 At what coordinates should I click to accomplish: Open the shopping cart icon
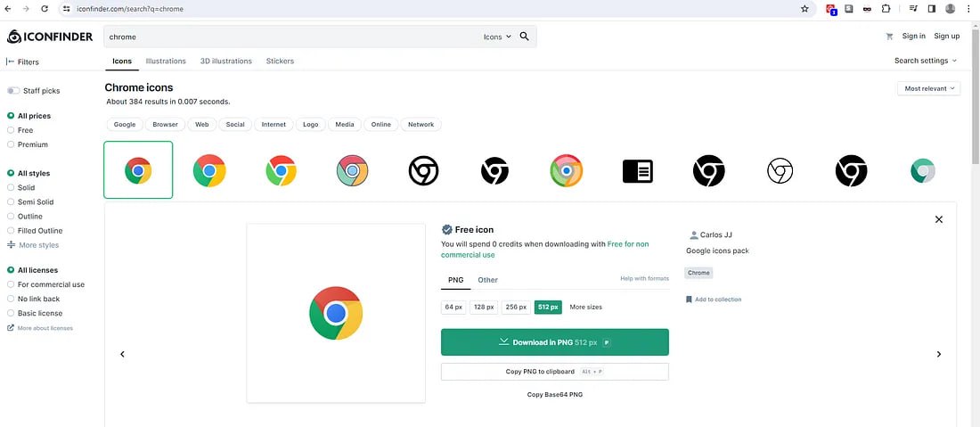889,37
